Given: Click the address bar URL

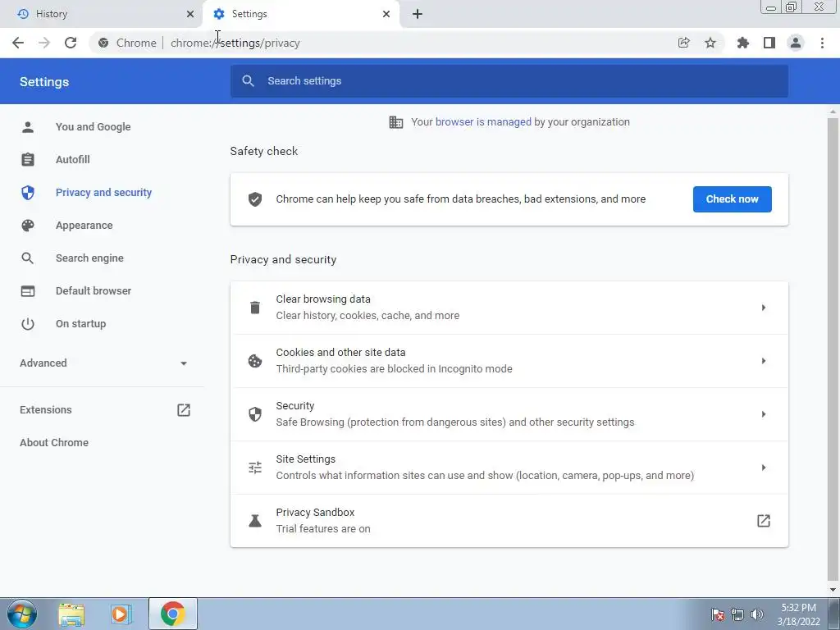Looking at the screenshot, I should pyautogui.click(x=235, y=43).
